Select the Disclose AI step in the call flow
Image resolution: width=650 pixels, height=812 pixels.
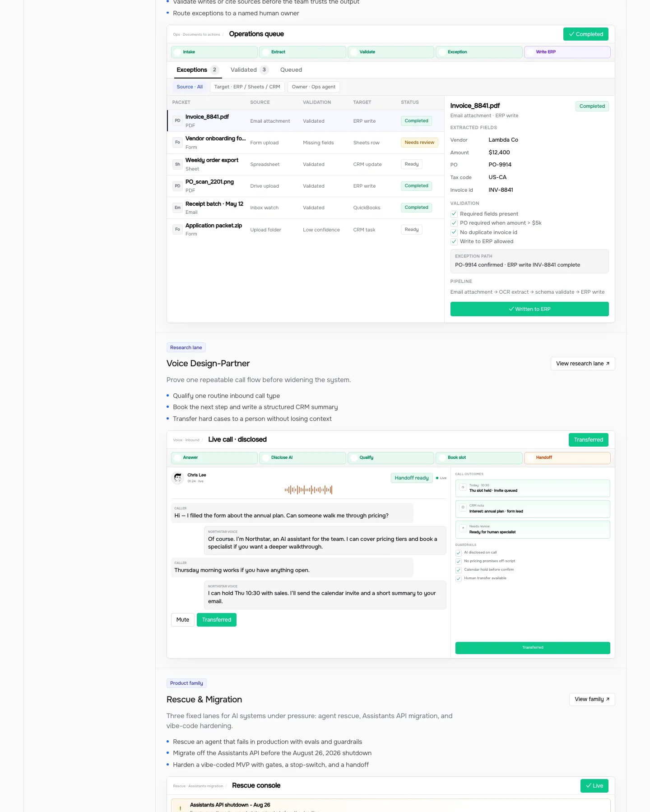pyautogui.click(x=302, y=458)
